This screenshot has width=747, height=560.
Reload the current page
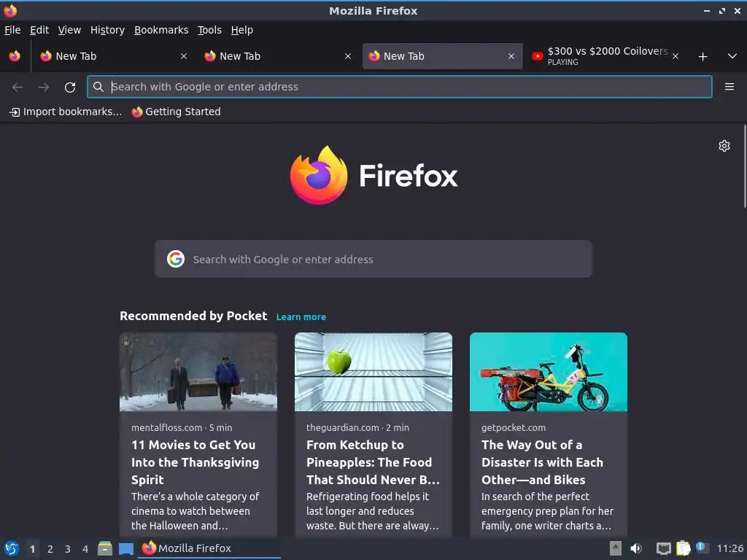click(x=70, y=87)
